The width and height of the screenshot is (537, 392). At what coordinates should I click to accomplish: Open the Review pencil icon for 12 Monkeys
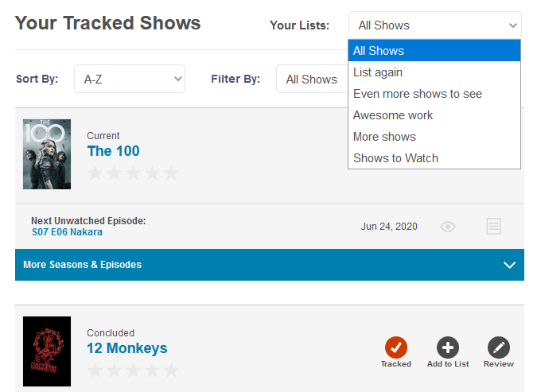[x=499, y=347]
